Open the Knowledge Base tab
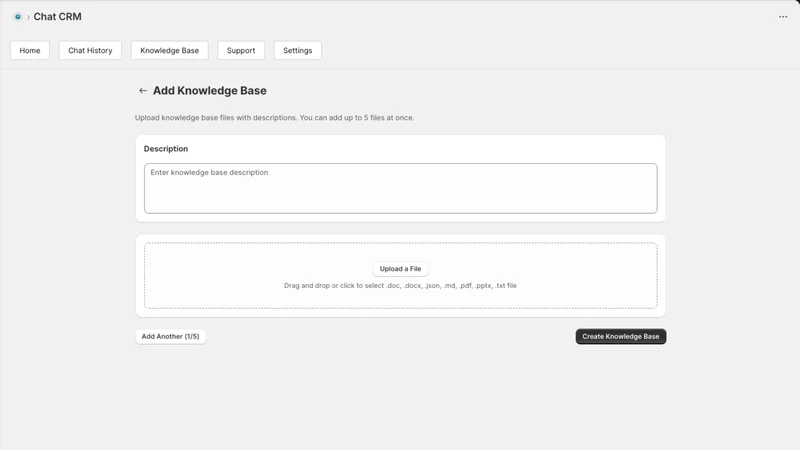Screen dimensions: 800x450 [x=169, y=51]
